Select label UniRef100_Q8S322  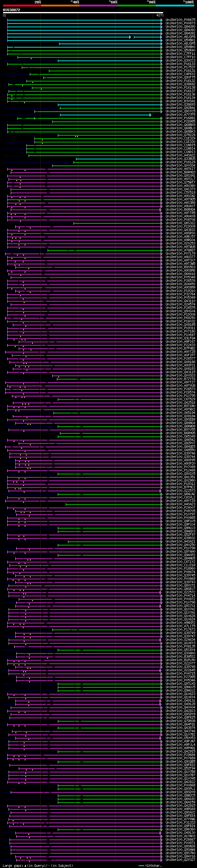point(180,223)
